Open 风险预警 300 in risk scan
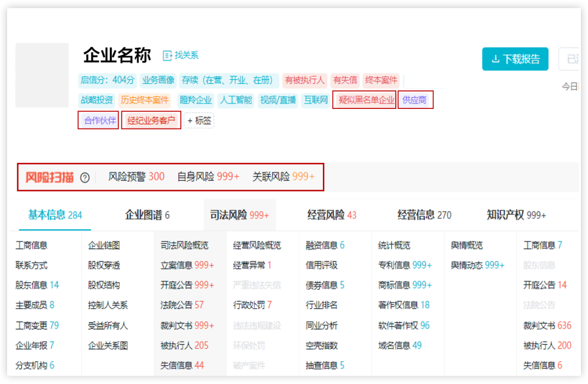This screenshot has width=588, height=384. 137,176
